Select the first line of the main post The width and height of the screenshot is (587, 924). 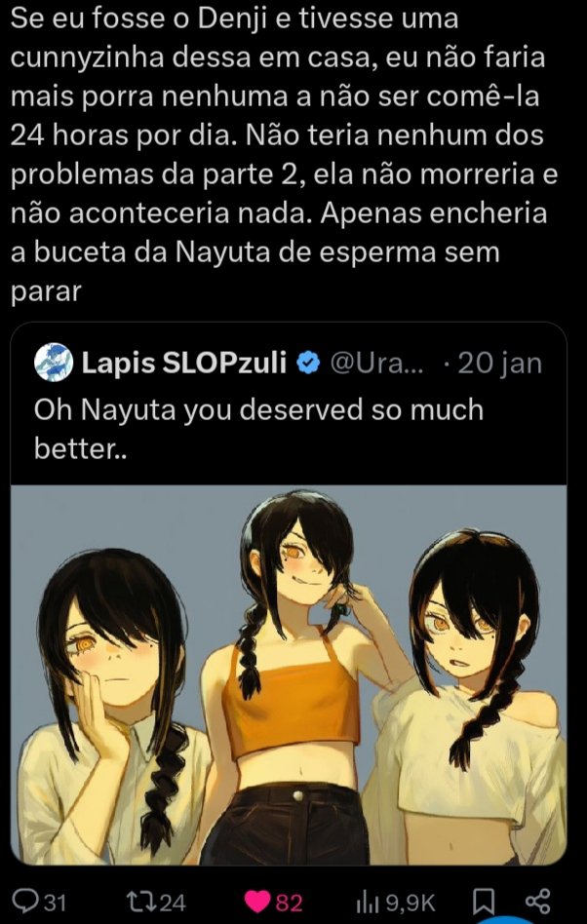tap(235, 19)
